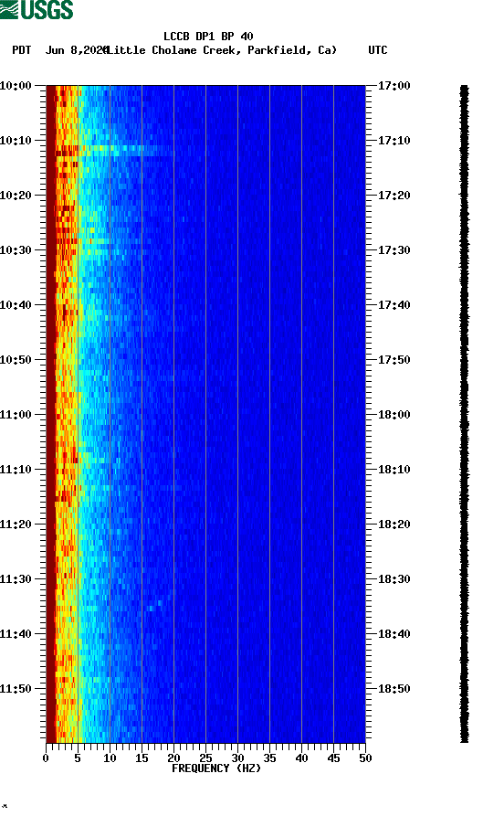Click the '18:00' UTC time label
Image resolution: width=504 pixels, height=816 pixels.
[394, 414]
